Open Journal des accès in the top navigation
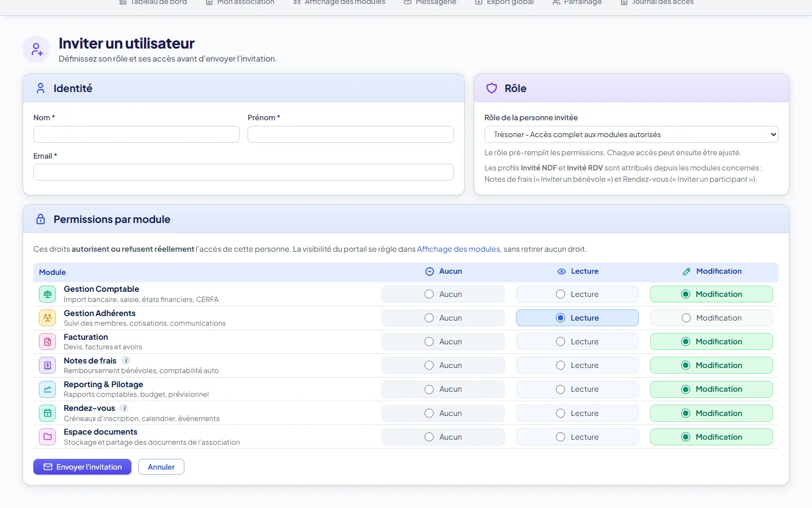Image resolution: width=812 pixels, height=508 pixels. point(657,3)
